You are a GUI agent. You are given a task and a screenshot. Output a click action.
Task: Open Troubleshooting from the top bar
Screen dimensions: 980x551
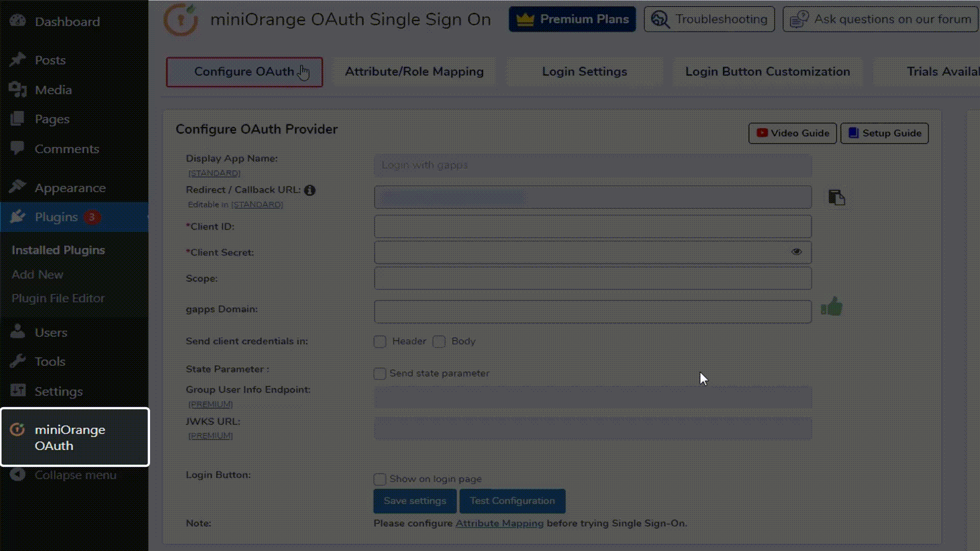point(709,19)
